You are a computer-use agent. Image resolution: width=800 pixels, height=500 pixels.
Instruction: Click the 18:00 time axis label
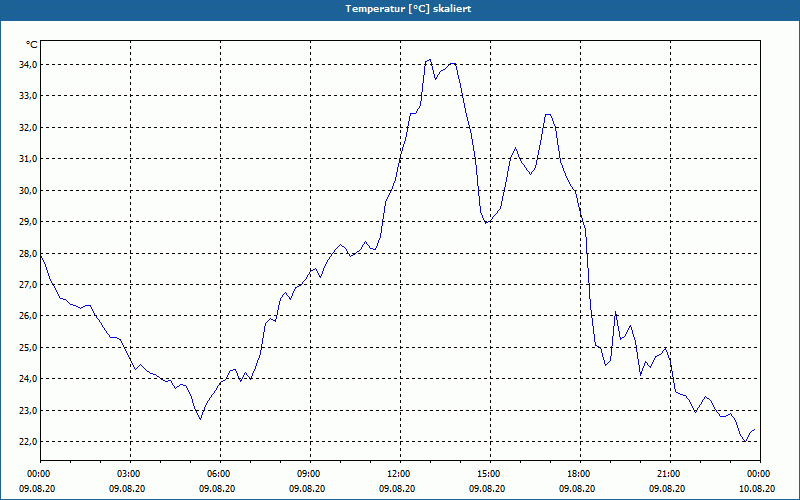click(581, 474)
